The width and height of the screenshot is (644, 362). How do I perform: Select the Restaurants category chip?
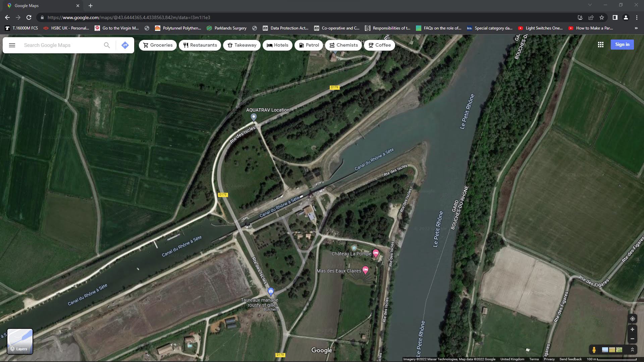click(x=200, y=45)
